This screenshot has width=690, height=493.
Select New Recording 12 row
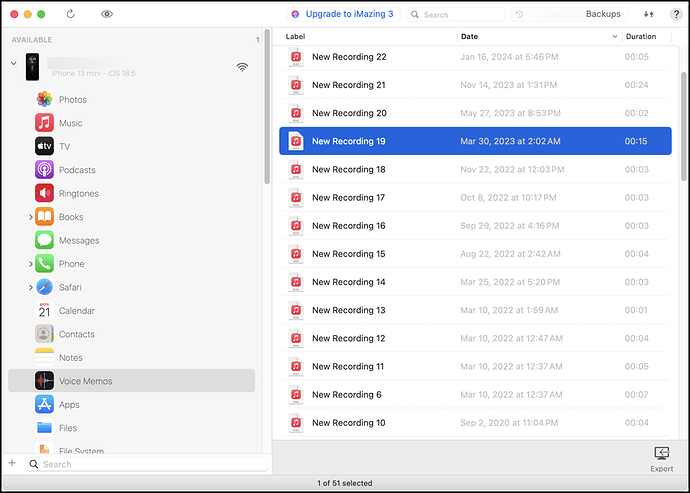[x=475, y=338]
